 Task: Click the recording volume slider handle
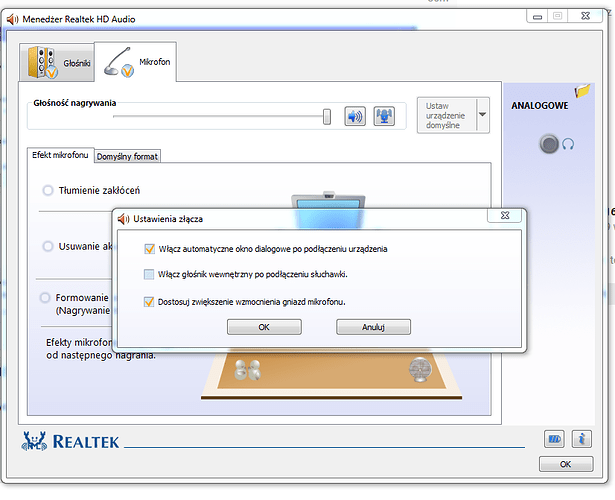[x=327, y=117]
